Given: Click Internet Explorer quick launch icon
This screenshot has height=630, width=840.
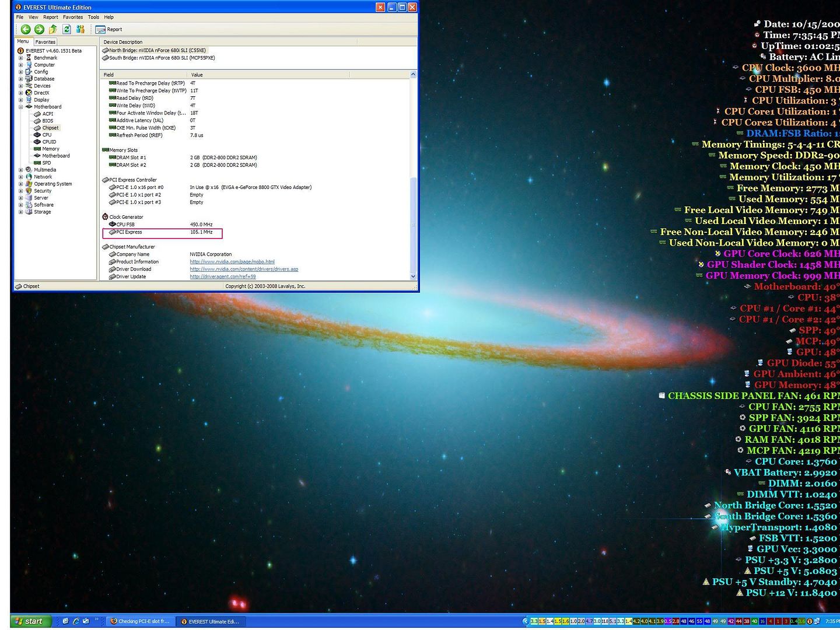Looking at the screenshot, I should click(76, 621).
